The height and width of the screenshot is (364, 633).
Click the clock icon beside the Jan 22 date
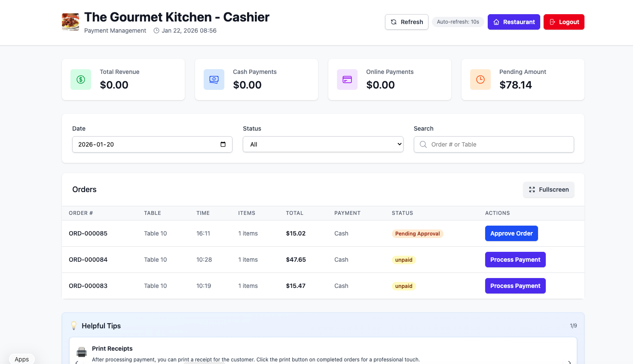tap(156, 31)
